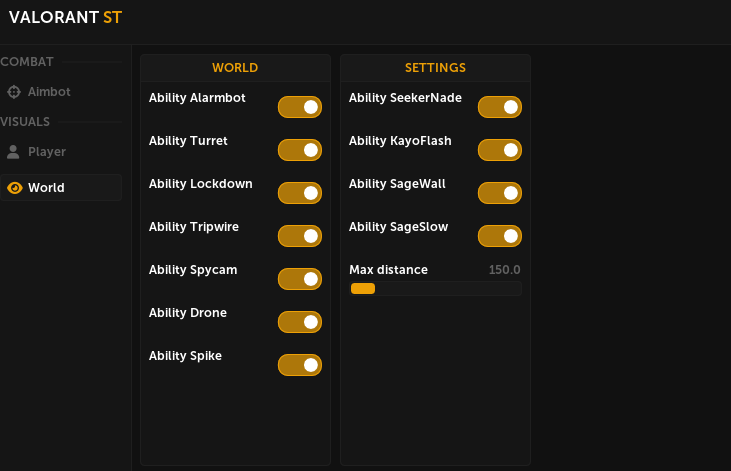Toggle the Ability Spycam option

299,279
